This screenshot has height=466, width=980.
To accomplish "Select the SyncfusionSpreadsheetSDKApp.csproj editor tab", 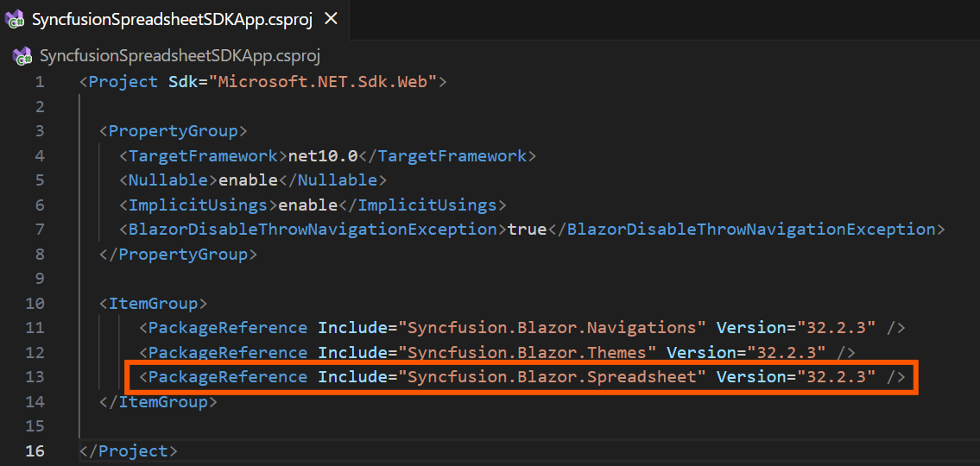I will 175,19.
